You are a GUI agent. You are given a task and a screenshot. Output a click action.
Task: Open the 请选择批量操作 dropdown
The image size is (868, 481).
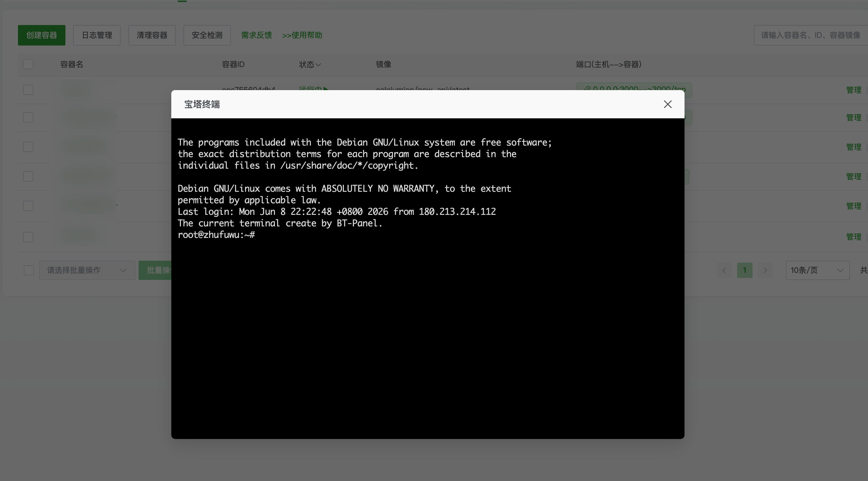(x=87, y=270)
